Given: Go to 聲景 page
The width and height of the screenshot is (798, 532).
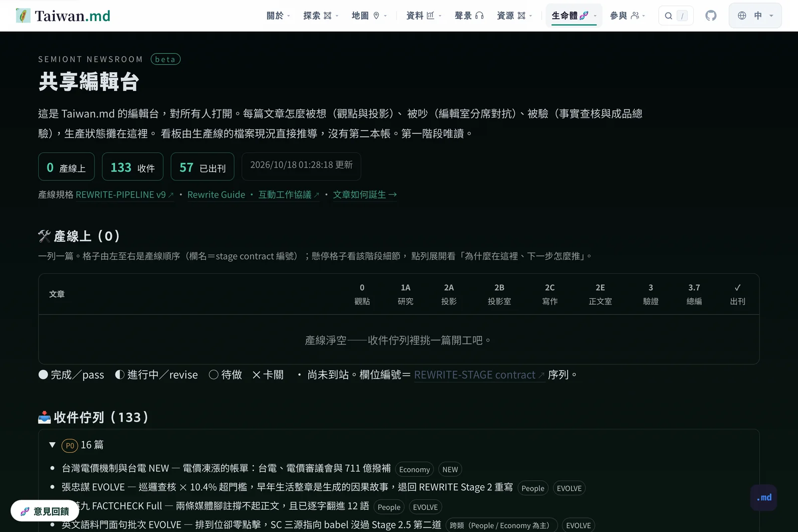Looking at the screenshot, I should coord(469,15).
